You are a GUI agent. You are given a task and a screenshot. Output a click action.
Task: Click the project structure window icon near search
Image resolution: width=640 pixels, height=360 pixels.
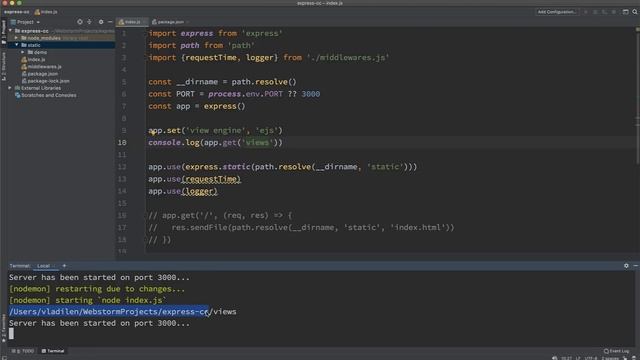pyautogui.click(x=625, y=12)
